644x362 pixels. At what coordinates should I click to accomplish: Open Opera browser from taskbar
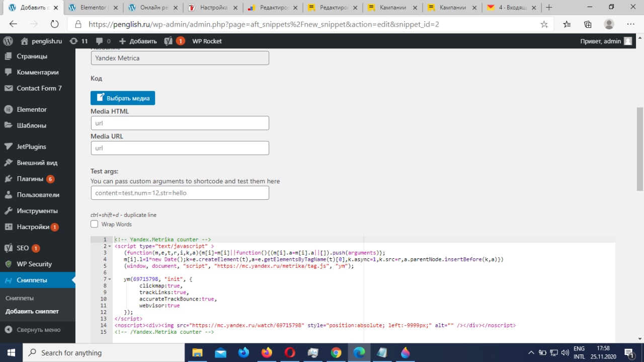click(x=290, y=352)
